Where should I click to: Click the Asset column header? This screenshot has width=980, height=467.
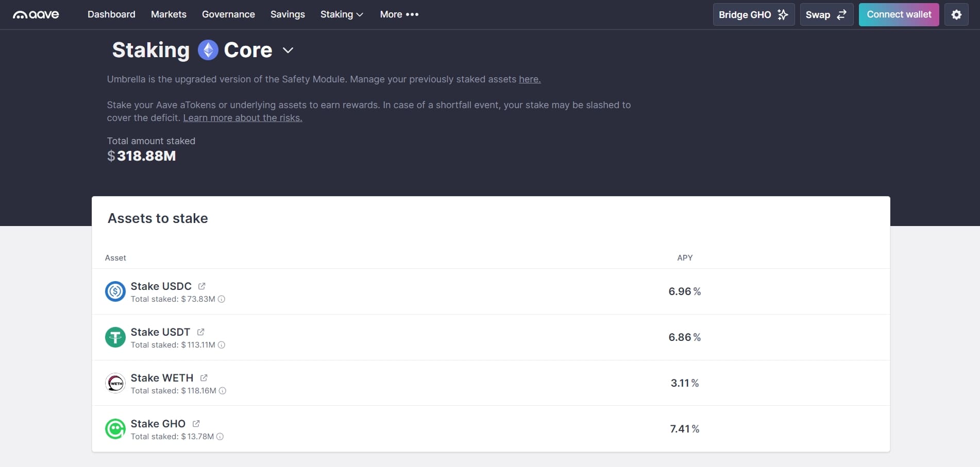pos(115,258)
